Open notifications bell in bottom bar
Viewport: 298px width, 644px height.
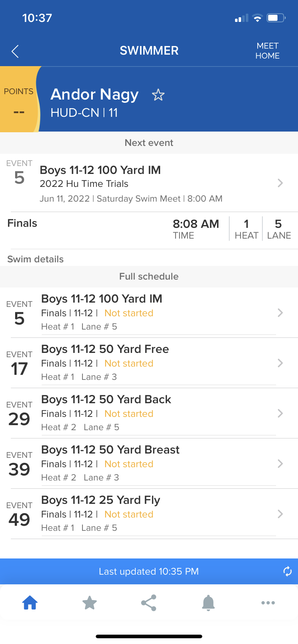point(208,603)
